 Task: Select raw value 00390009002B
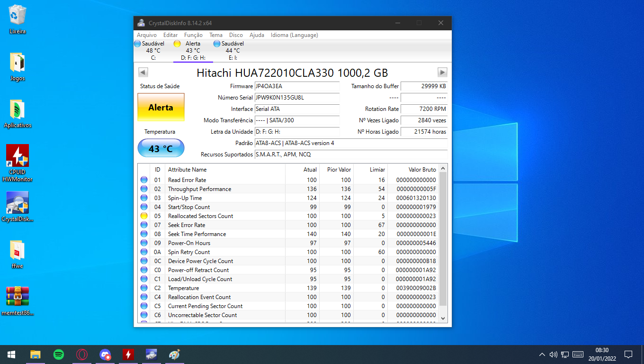416,288
